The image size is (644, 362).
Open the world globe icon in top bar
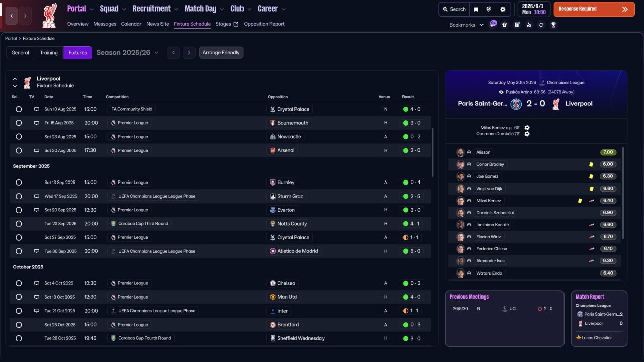click(489, 9)
